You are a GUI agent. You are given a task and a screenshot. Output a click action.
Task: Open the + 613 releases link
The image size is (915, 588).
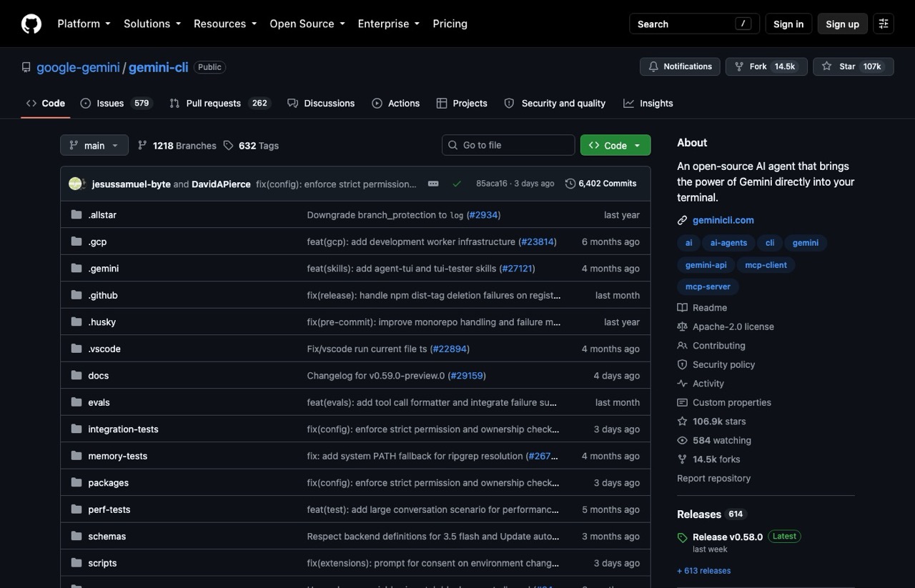point(703,571)
